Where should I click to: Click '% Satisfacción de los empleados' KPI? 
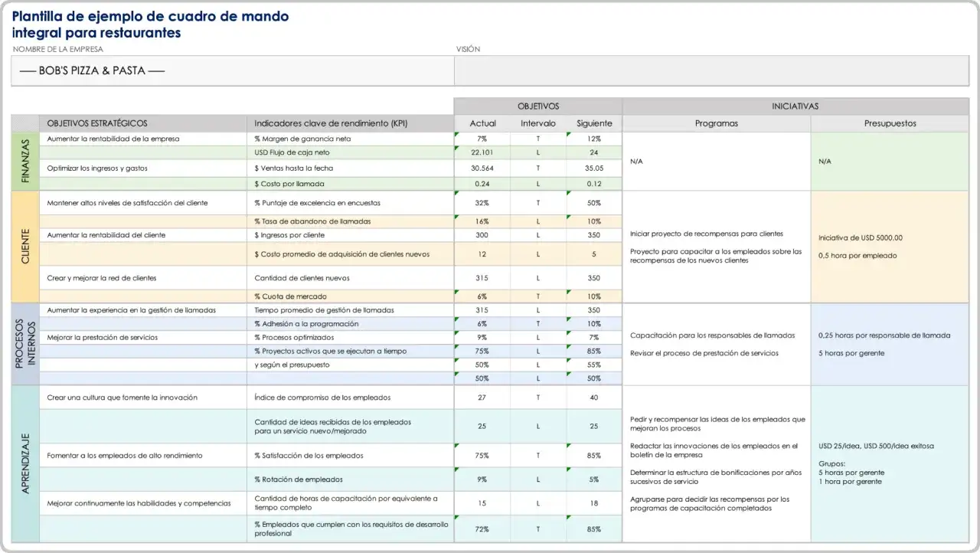tap(309, 456)
